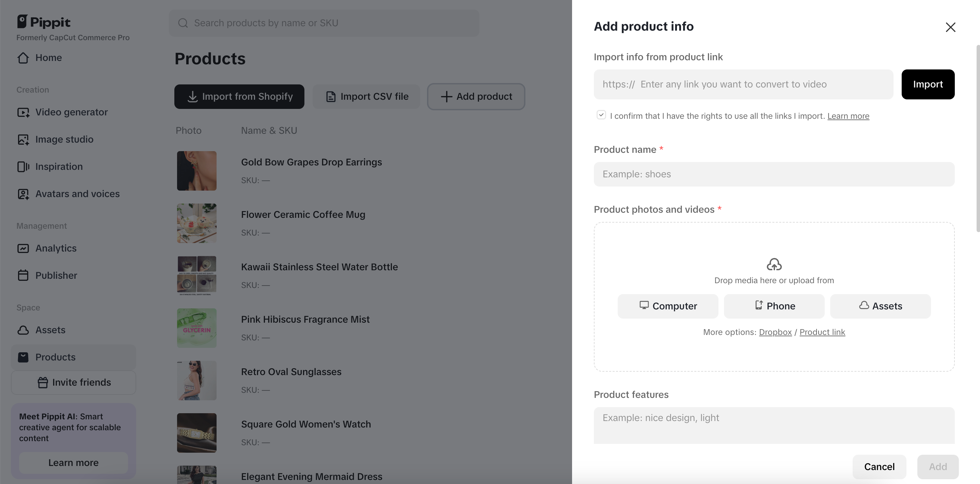980x484 pixels.
Task: Upload media from Computer
Action: click(x=668, y=306)
